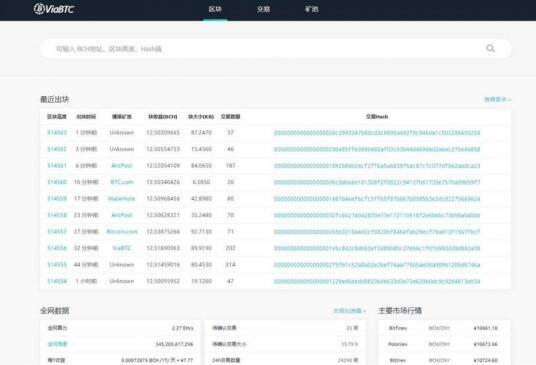This screenshot has width=536, height=365.
Task: Open the hash link of block 514555
Action: point(377,265)
